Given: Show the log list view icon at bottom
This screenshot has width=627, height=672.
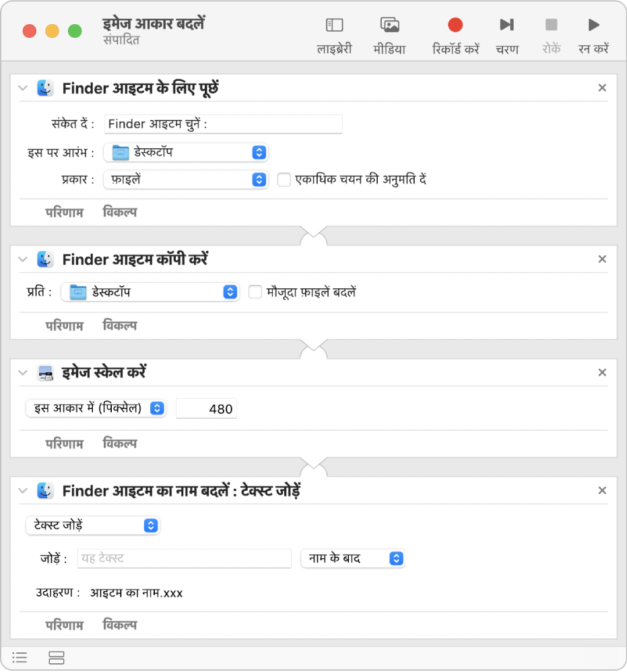Looking at the screenshot, I should pyautogui.click(x=20, y=658).
